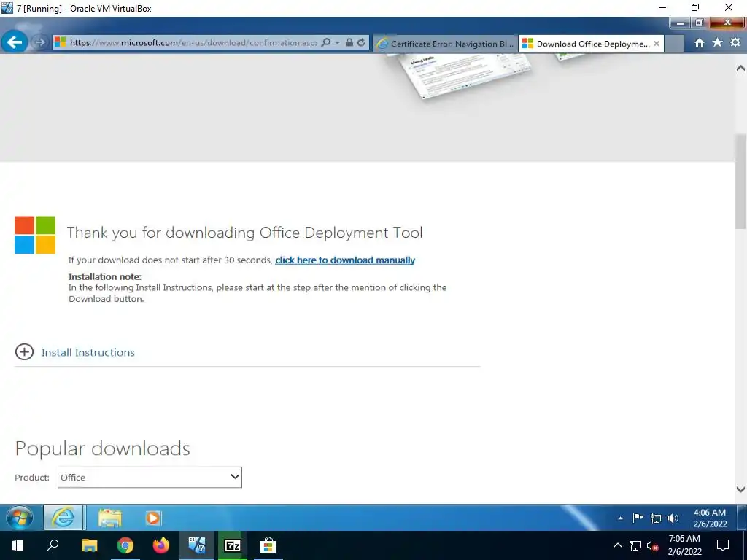Launch Windows Media Player from Windows 7 taskbar

[153, 518]
